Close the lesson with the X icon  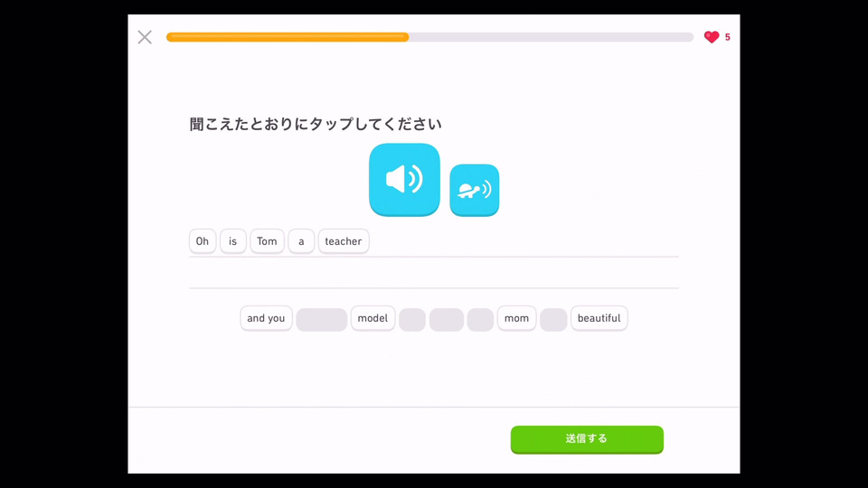(x=145, y=37)
